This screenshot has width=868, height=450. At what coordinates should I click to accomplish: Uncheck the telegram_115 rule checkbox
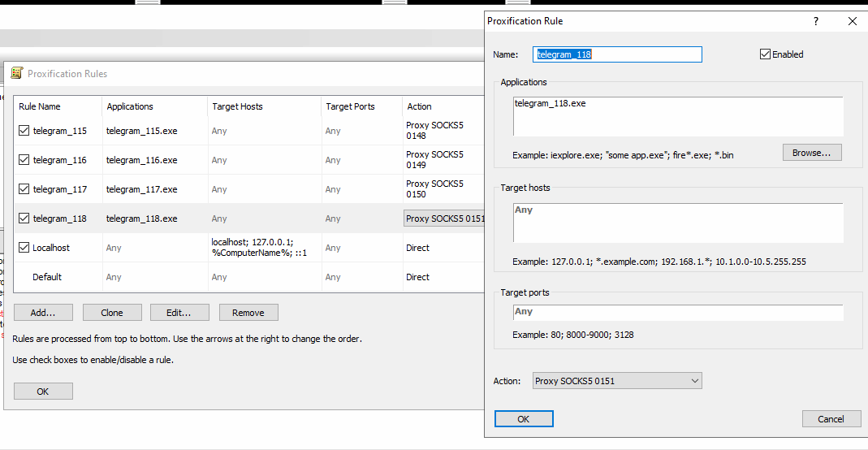24,131
